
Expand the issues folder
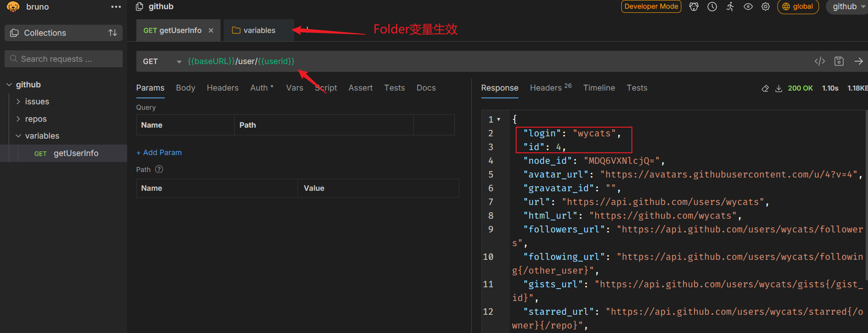tap(18, 102)
